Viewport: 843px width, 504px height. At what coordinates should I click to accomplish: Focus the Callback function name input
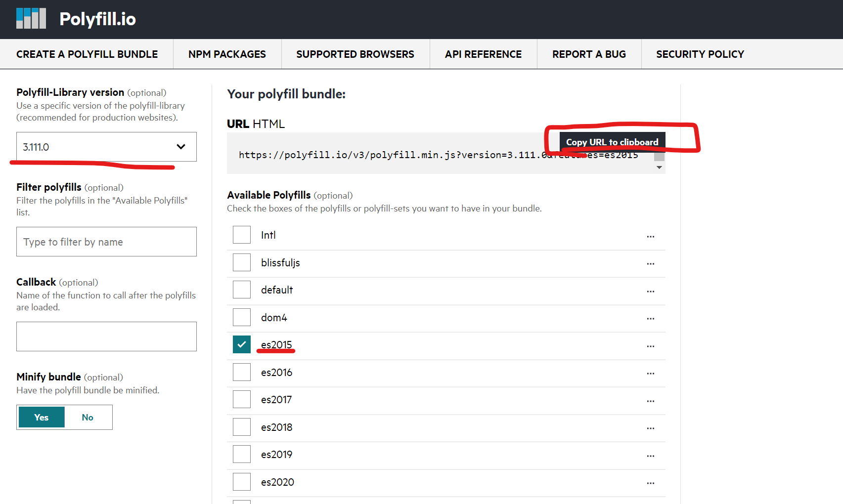[x=106, y=336]
